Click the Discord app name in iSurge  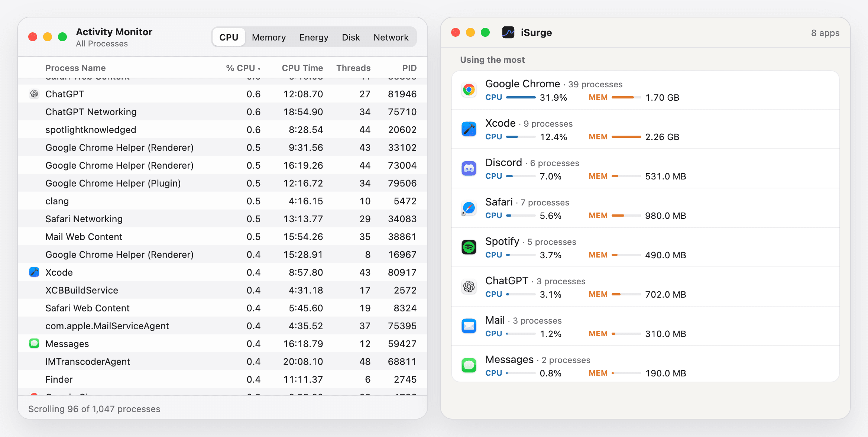[503, 162]
